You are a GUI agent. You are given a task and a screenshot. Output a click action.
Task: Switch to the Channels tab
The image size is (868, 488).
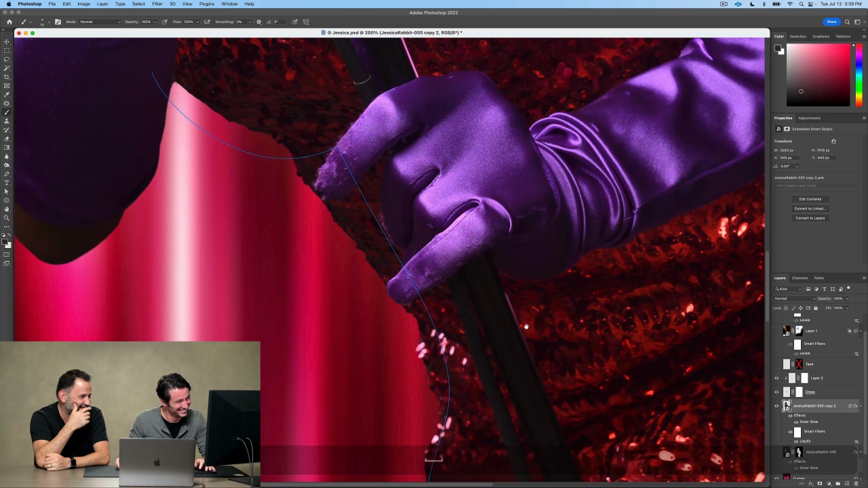(800, 278)
